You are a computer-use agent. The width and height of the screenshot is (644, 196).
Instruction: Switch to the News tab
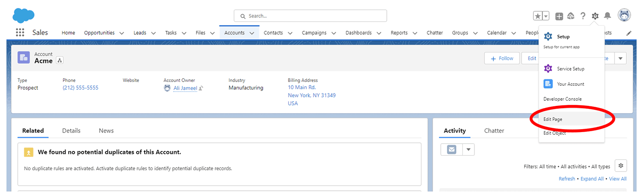106,130
